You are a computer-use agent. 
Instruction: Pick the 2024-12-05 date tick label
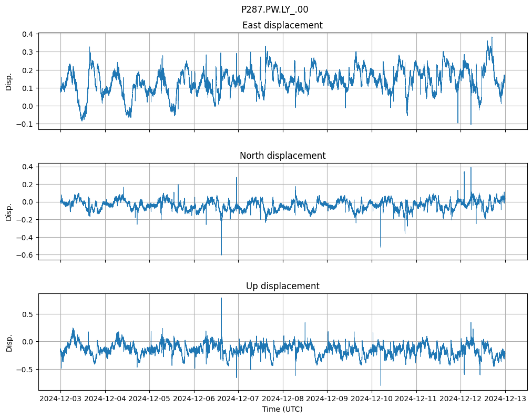(149, 399)
